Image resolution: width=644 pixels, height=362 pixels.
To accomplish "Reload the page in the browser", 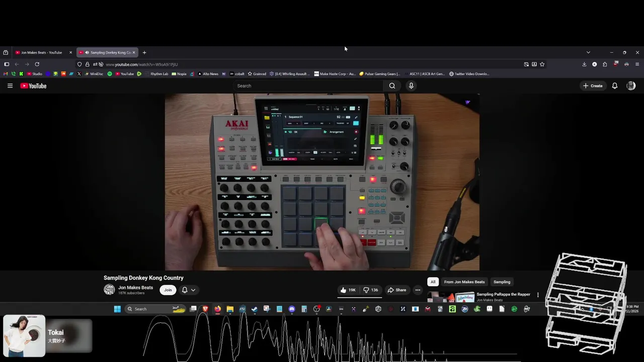I will pyautogui.click(x=37, y=64).
